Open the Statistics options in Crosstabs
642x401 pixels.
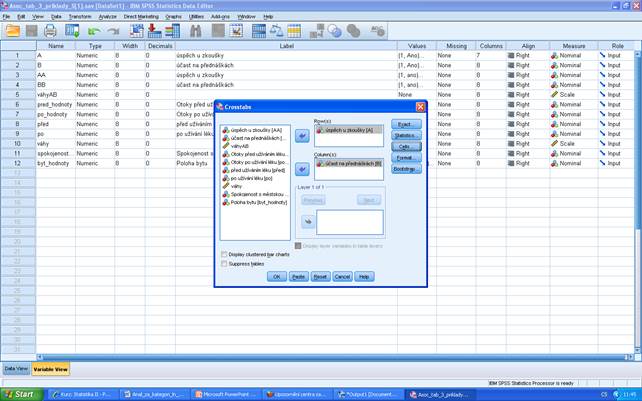coord(406,135)
